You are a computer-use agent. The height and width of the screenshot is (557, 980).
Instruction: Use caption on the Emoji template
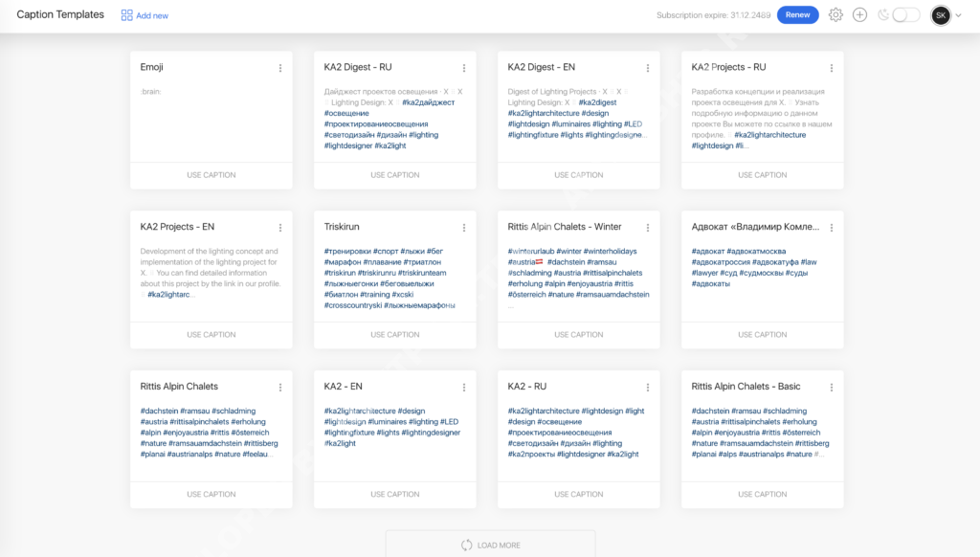point(212,175)
